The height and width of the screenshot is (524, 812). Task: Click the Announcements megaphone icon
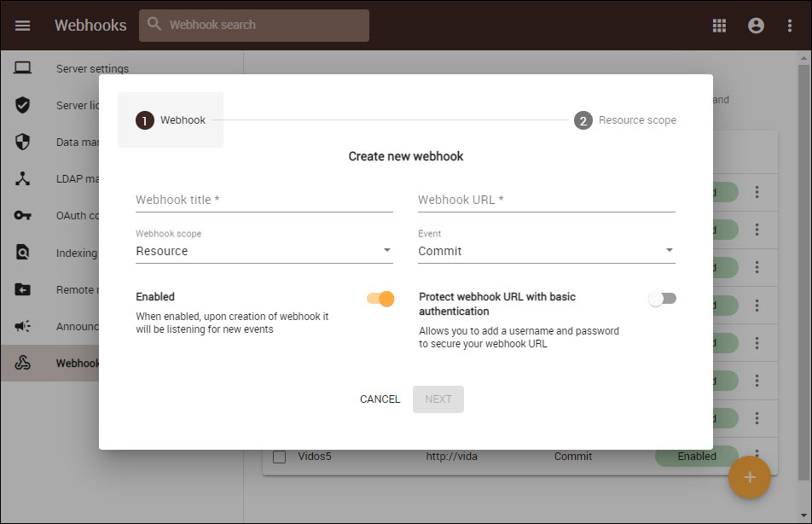pos(23,326)
